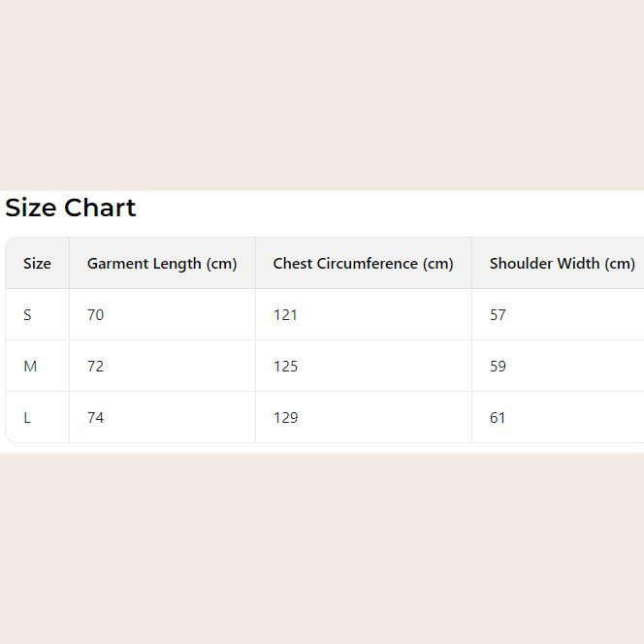Image resolution: width=644 pixels, height=644 pixels.
Task: Click the size L cell
Action: [x=27, y=418]
